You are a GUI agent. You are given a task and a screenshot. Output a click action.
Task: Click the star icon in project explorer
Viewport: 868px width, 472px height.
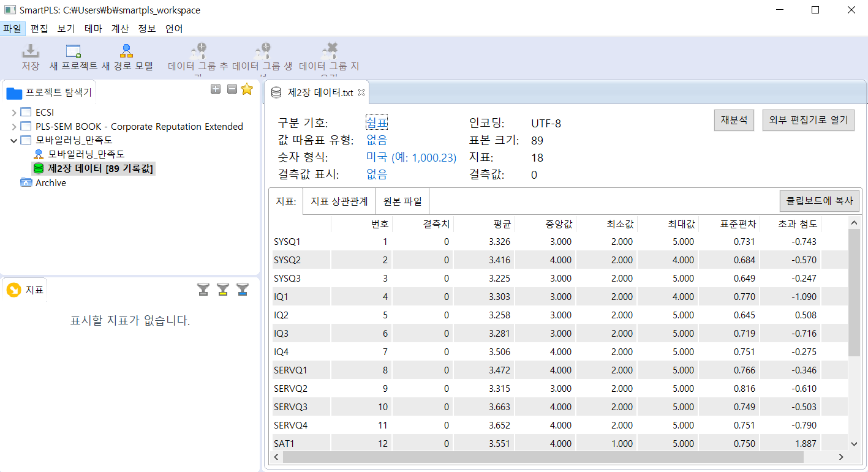(x=247, y=89)
